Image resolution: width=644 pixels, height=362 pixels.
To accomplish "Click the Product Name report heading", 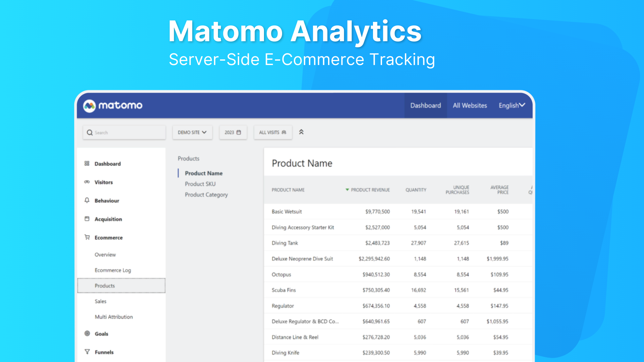I will [x=302, y=163].
